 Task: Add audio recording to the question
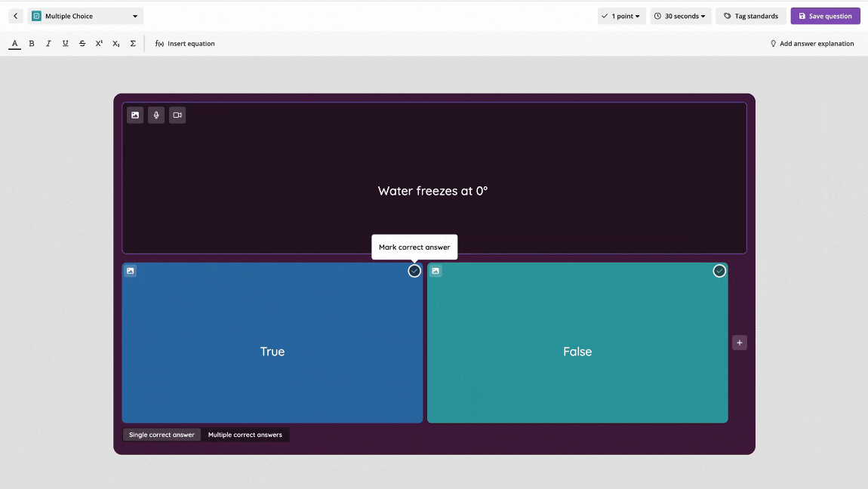[x=156, y=115]
